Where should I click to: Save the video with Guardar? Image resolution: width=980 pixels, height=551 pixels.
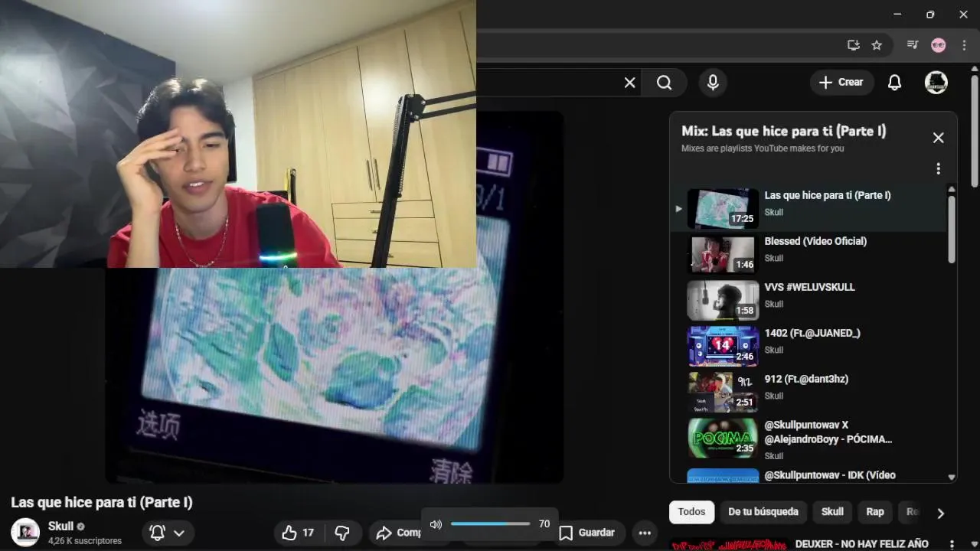click(x=587, y=533)
